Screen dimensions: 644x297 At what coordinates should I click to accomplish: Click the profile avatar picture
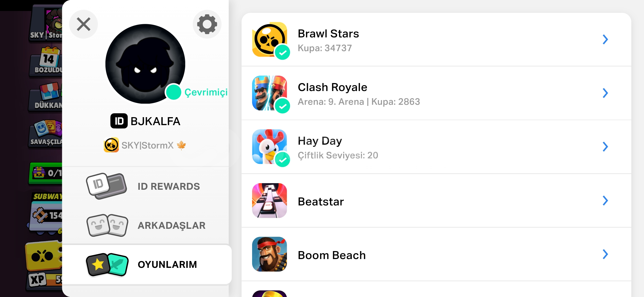pyautogui.click(x=145, y=64)
